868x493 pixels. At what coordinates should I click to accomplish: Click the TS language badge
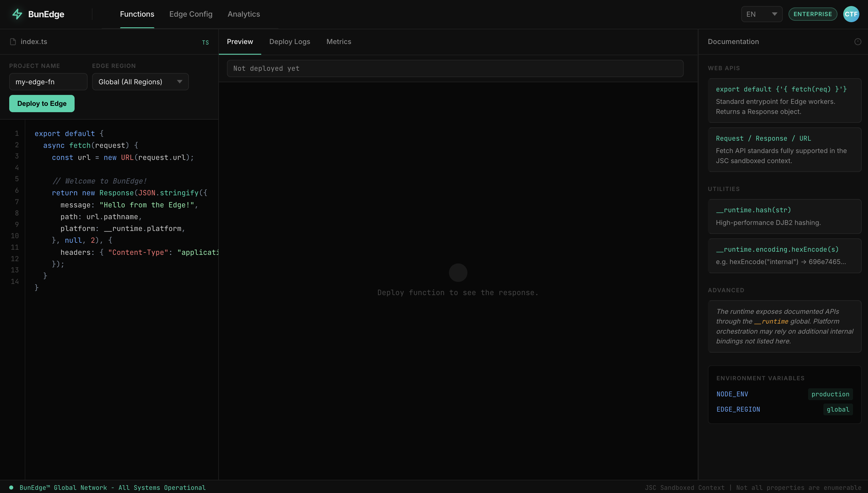[205, 43]
